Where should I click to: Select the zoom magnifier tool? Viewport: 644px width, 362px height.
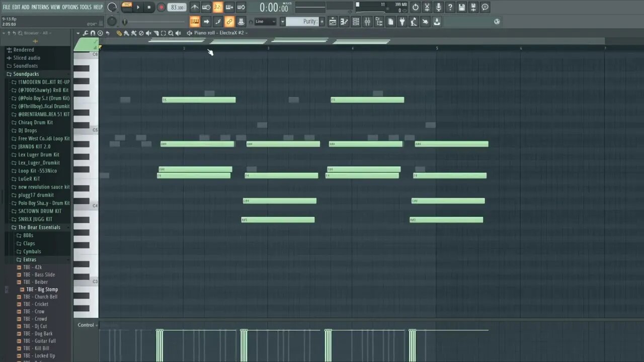pos(171,33)
